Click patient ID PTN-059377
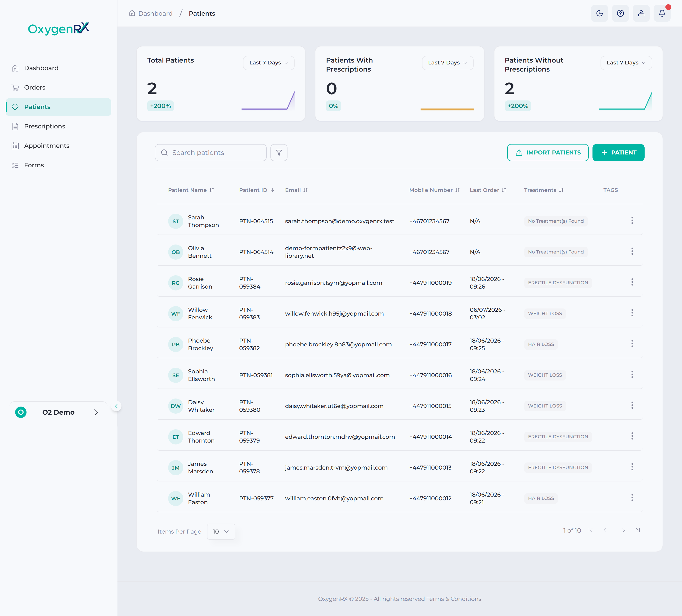This screenshot has height=616, width=682. [x=256, y=498]
